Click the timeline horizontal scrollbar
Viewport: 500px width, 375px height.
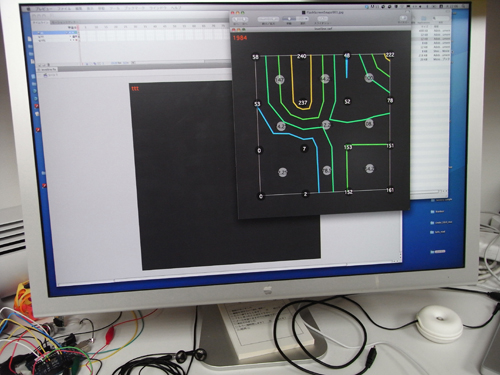click(170, 62)
